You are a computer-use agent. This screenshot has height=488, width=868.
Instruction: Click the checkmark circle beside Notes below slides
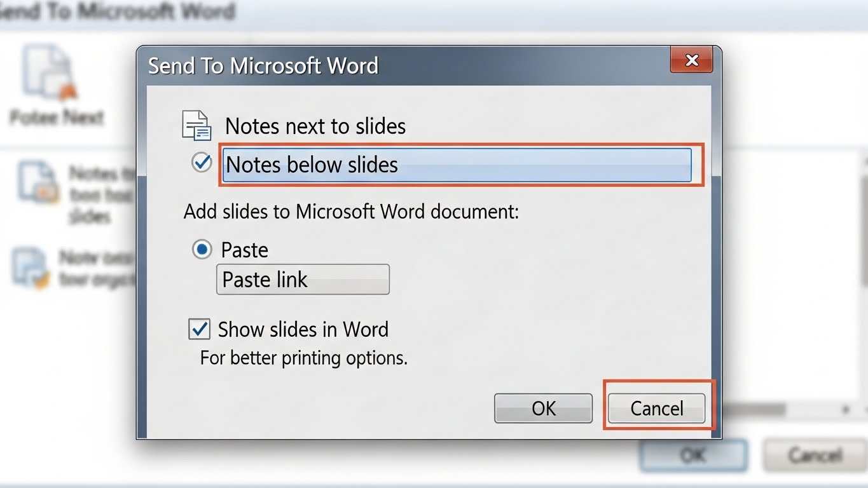coord(202,163)
